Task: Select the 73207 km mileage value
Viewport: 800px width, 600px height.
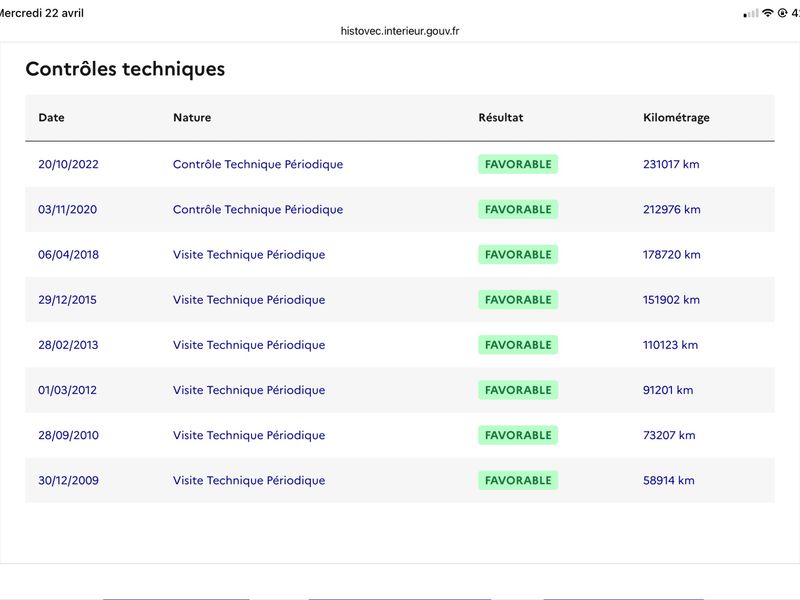Action: (669, 435)
